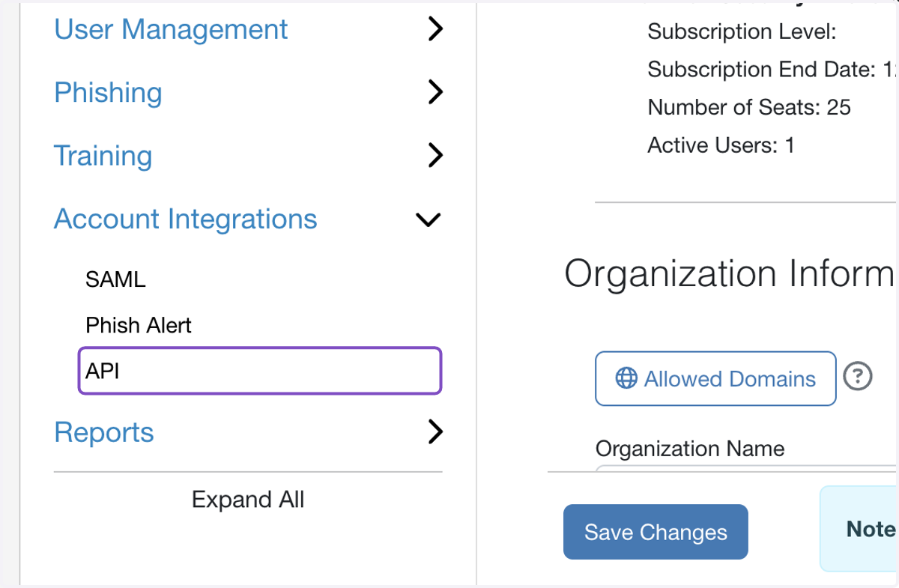
Task: Expand the Phishing section chevron
Action: coord(435,92)
